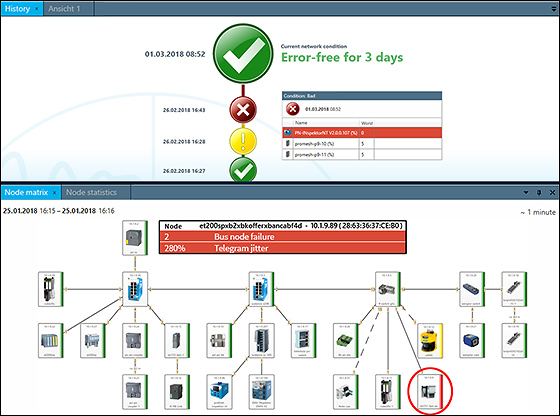This screenshot has width=560, height=416.
Task: Select the top controller node above the switch
Action: pos(135,237)
